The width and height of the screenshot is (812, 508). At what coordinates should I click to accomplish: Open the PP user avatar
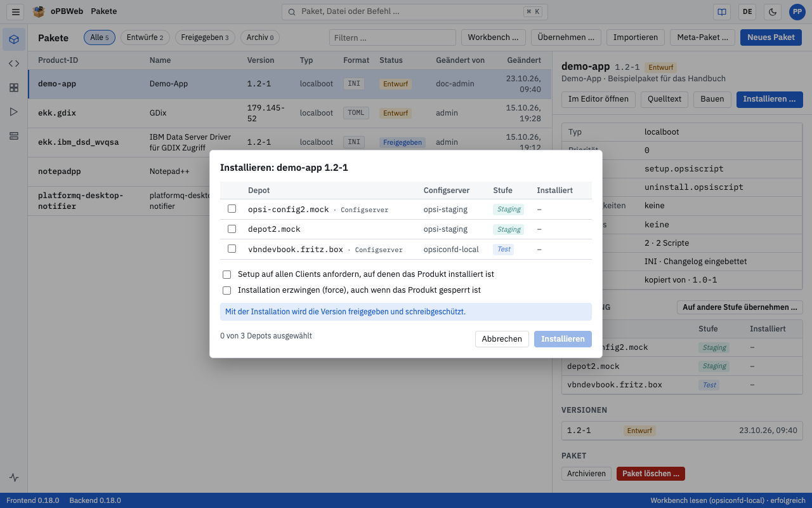[x=797, y=11]
